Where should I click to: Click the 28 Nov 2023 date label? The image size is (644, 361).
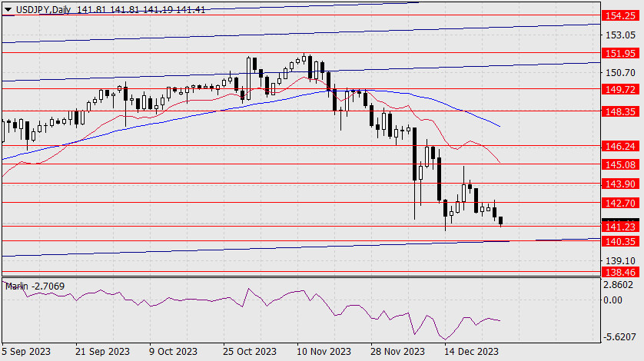[x=397, y=352]
